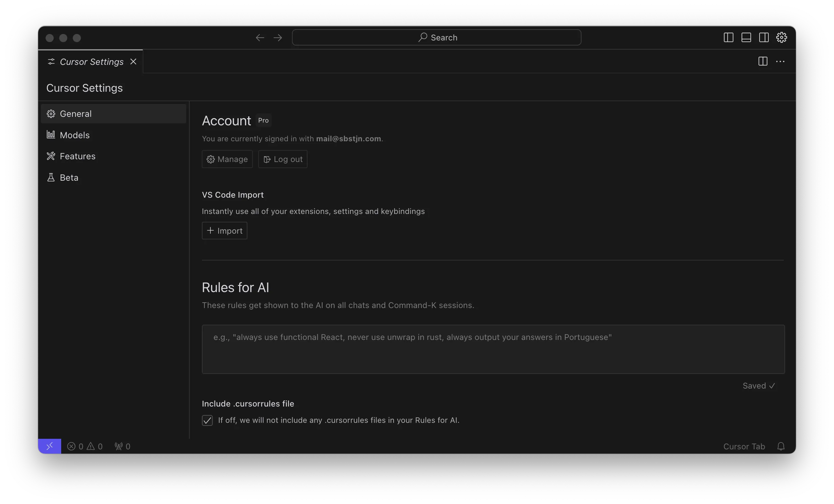Click the errors and warnings indicator
The image size is (834, 504).
point(85,446)
